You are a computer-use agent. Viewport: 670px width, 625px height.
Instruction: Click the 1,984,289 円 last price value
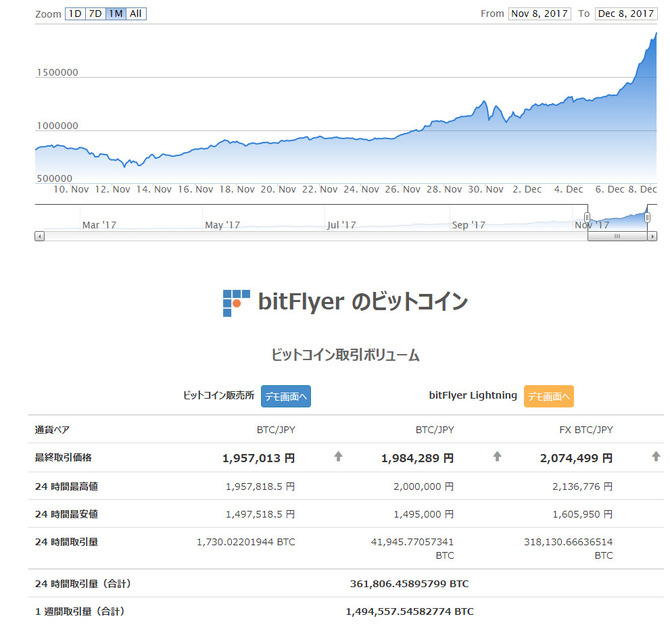(417, 458)
